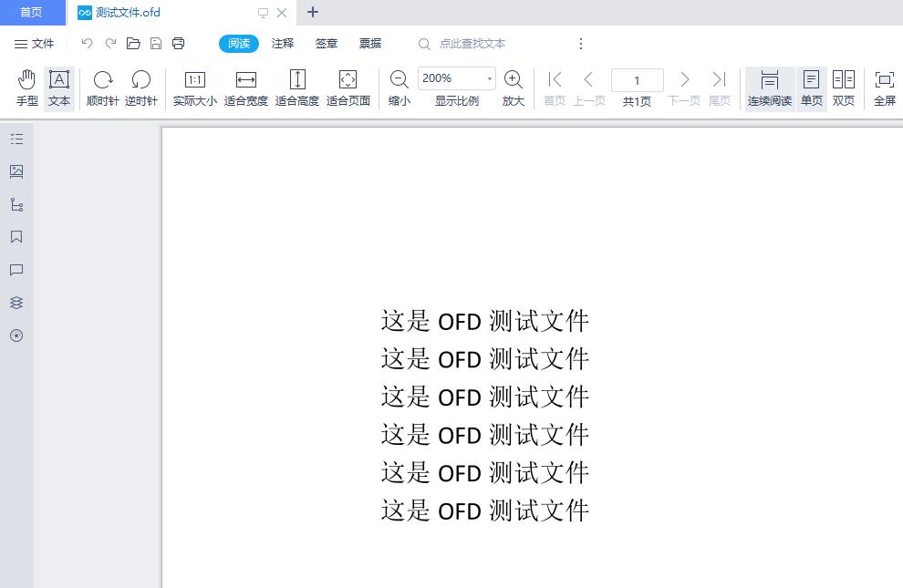Image resolution: width=903 pixels, height=588 pixels.
Task: Enable continuous reading mode (连续阅读)
Action: 769,88
